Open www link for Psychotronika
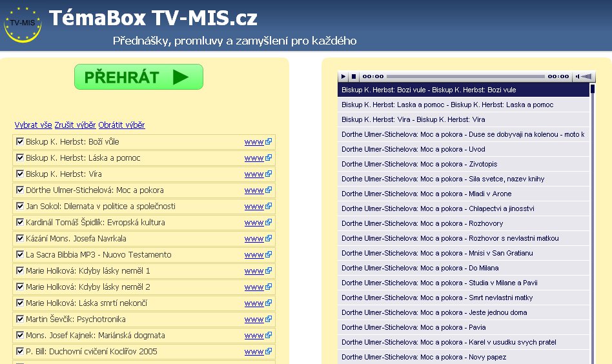Screen dimensions: 612x364 254,319
